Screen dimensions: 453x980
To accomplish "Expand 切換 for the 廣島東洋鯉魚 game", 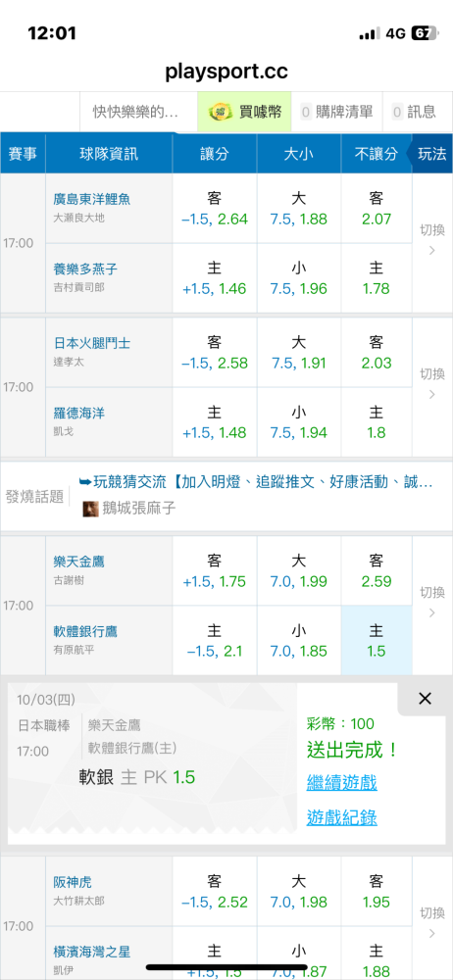I will 432,240.
